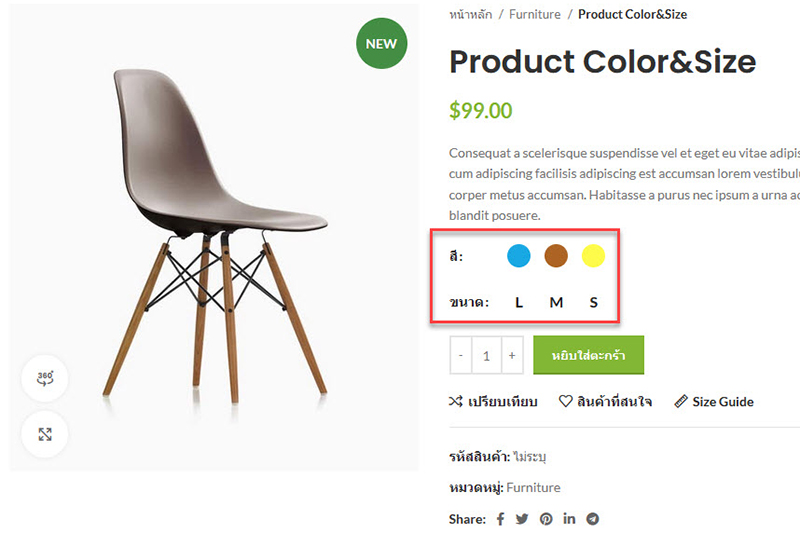Share product on Twitter
The height and width of the screenshot is (533, 800).
[x=522, y=519]
